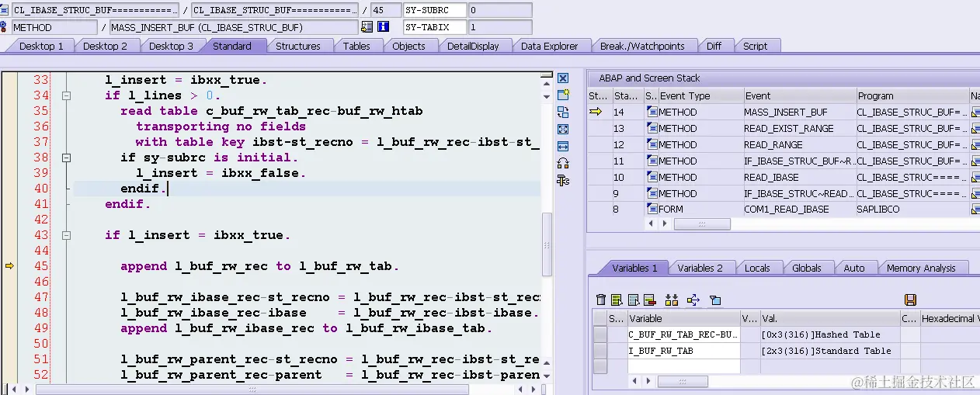
Task: Click the "[0x3(316)]Hashed Table" value
Action: 821,334
